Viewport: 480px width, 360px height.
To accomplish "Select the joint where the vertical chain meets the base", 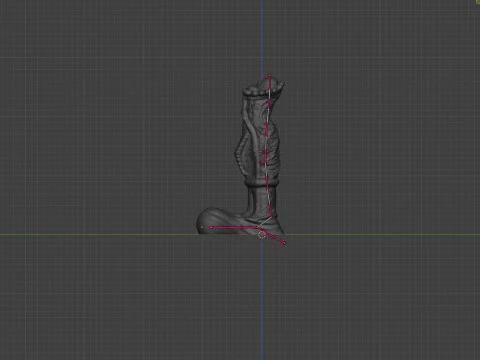I will click(271, 217).
